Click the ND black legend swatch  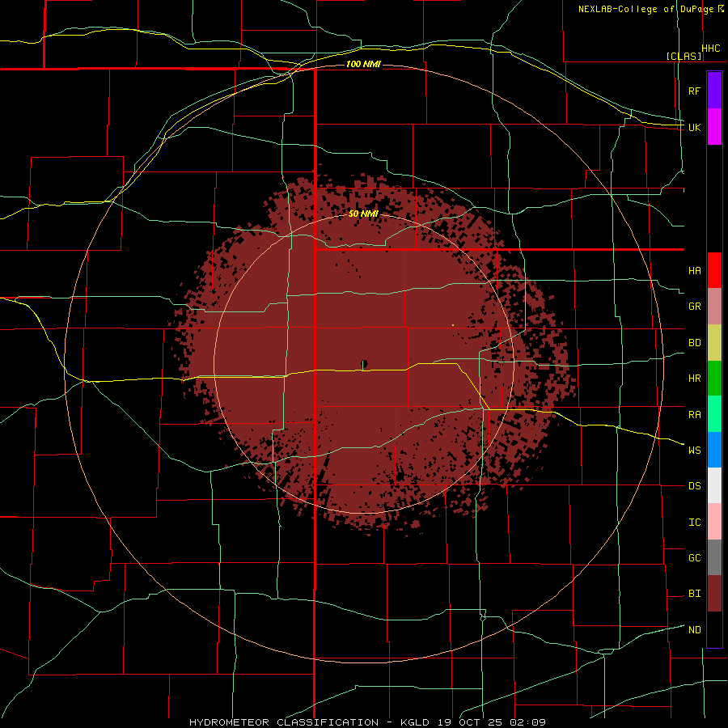tap(714, 629)
